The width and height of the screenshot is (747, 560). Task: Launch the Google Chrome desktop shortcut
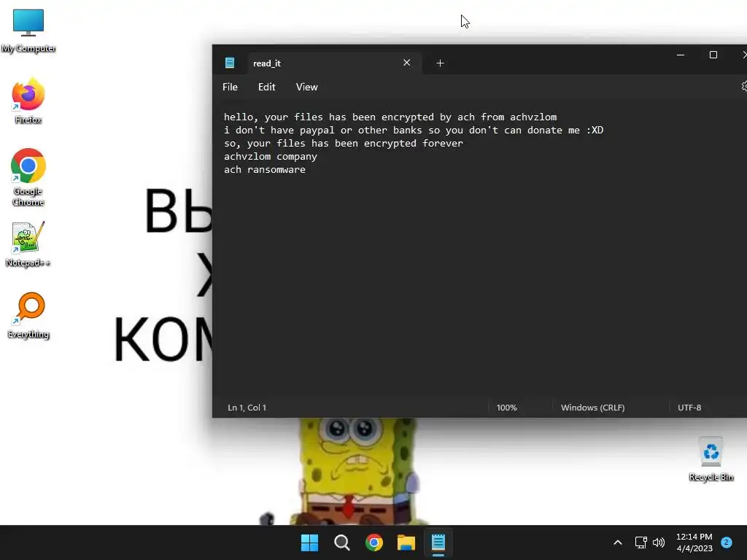[x=28, y=177]
